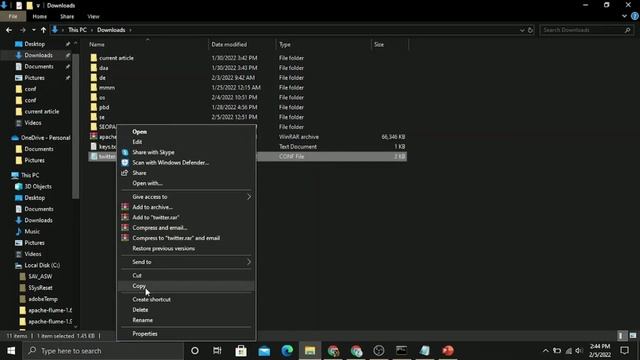
Task: Select the mmm folder icon
Action: coord(93,87)
